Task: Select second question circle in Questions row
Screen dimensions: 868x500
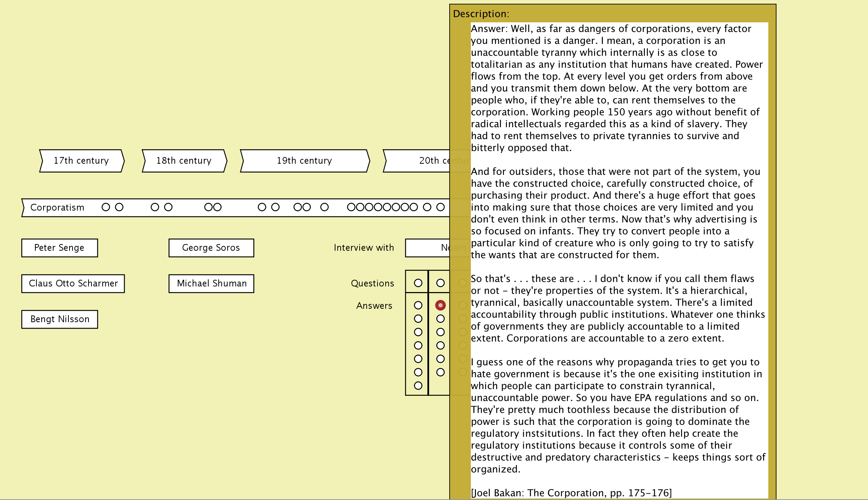Action: click(x=440, y=283)
